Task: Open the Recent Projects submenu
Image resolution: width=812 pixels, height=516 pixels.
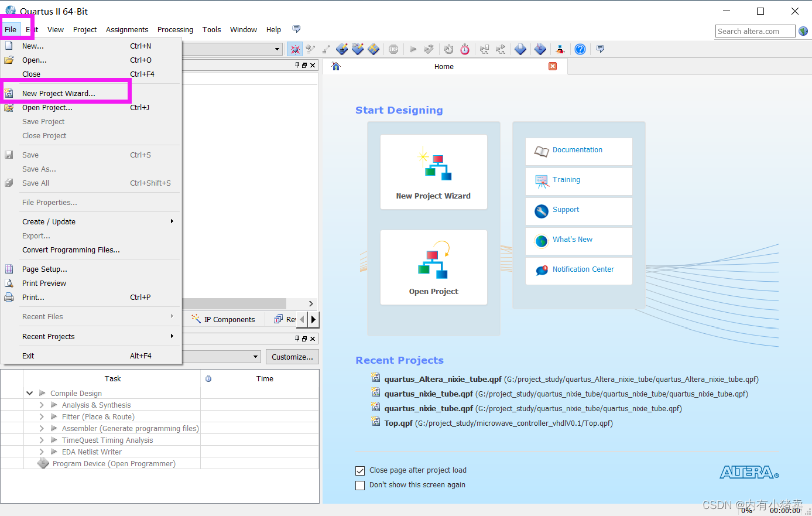Action: pos(91,336)
